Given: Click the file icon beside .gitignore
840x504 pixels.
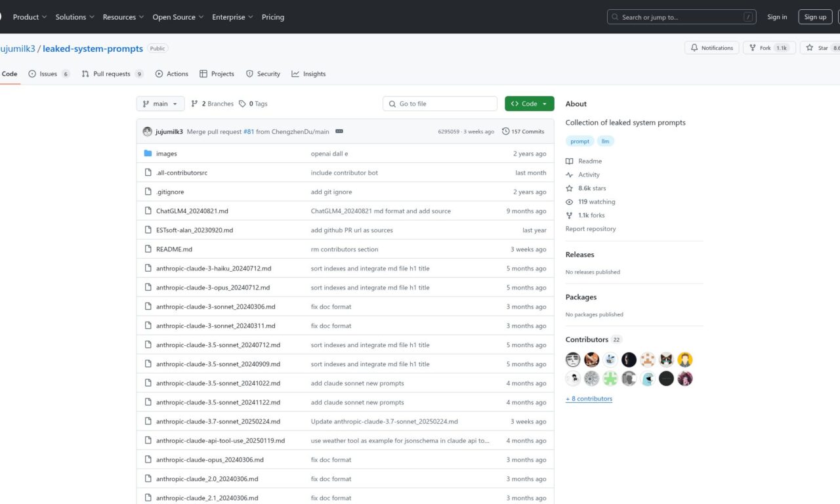Looking at the screenshot, I should tap(148, 192).
